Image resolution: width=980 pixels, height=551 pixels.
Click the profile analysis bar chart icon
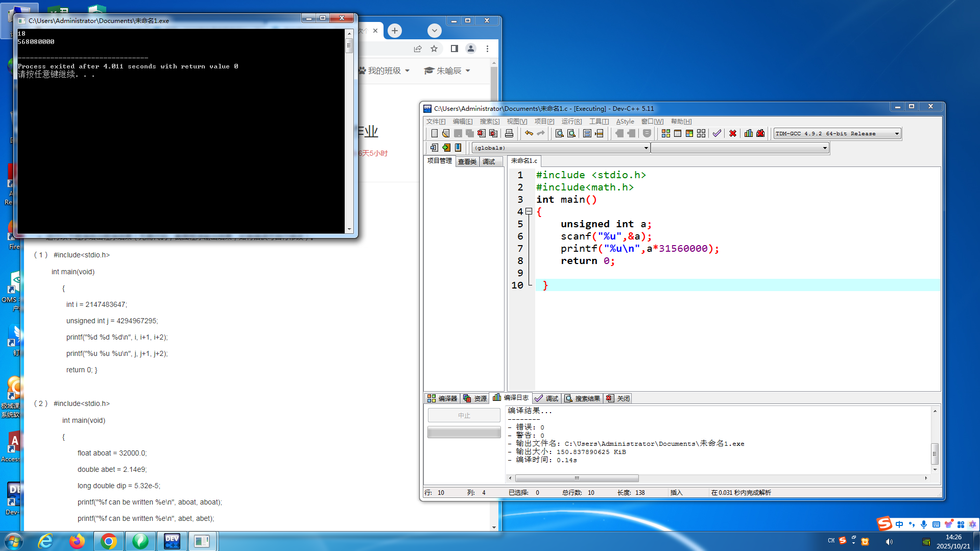748,133
